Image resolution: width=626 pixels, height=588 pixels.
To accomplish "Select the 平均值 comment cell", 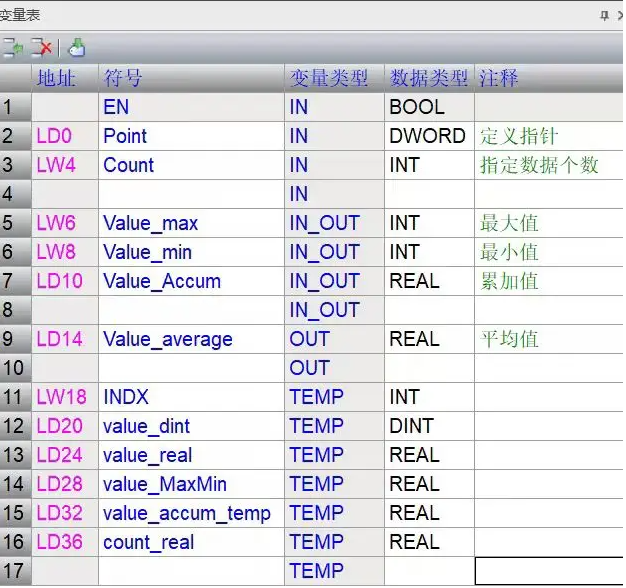I will point(549,339).
